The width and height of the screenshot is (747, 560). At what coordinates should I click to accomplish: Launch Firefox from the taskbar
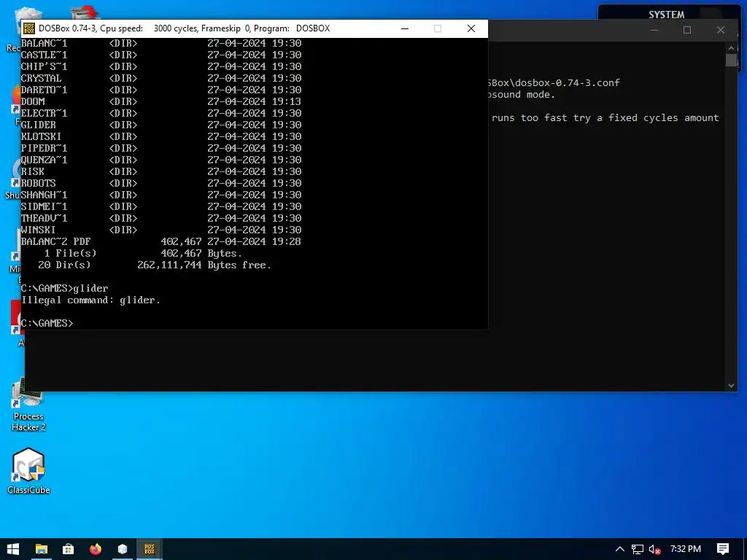pos(96,549)
